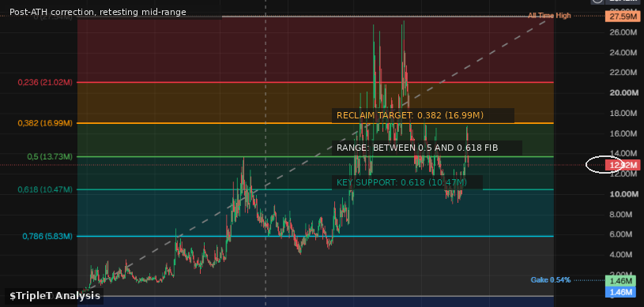The height and width of the screenshot is (307, 644).
Task: Click the 0.786 (5.83M) Fib level label
Action: pyautogui.click(x=47, y=237)
